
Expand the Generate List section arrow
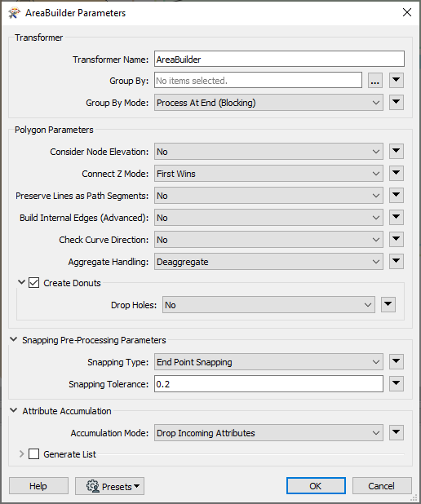pyautogui.click(x=21, y=454)
